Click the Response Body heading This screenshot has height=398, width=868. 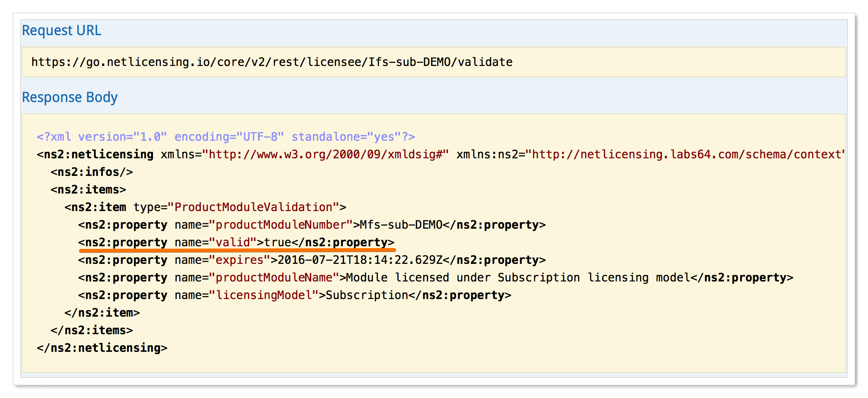coord(70,97)
